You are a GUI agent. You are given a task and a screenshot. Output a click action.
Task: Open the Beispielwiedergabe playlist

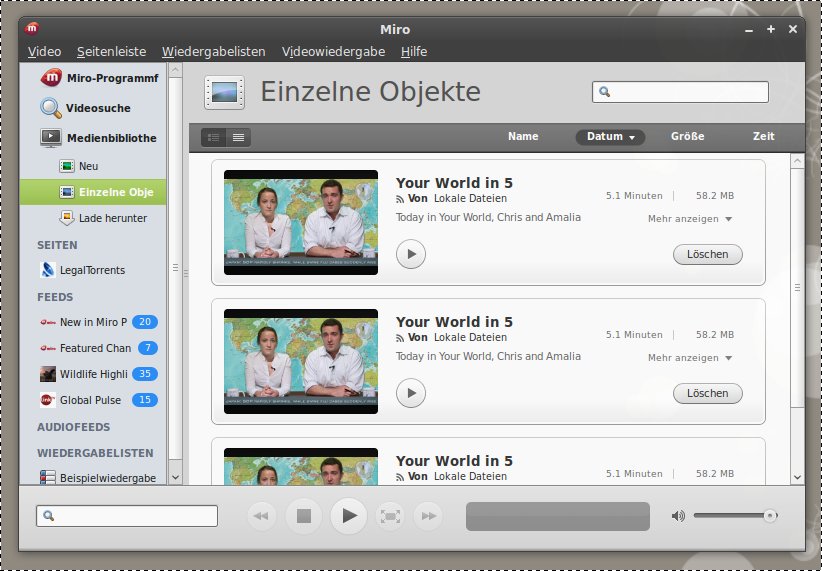coord(93,478)
